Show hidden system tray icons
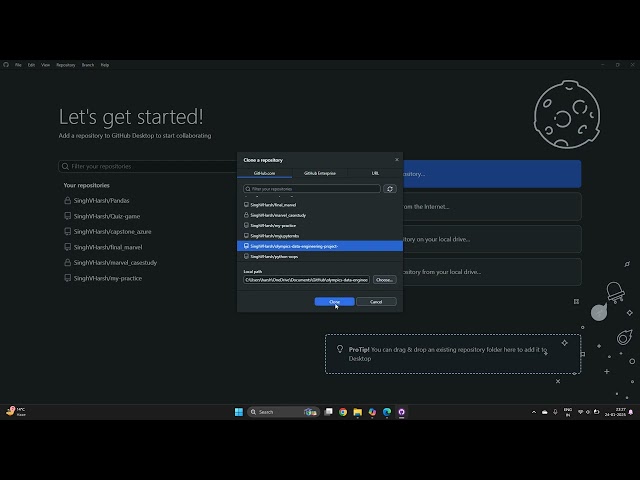 (x=534, y=412)
